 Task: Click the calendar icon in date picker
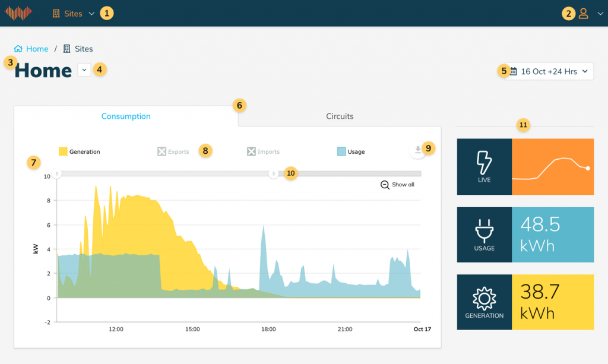pyautogui.click(x=514, y=71)
